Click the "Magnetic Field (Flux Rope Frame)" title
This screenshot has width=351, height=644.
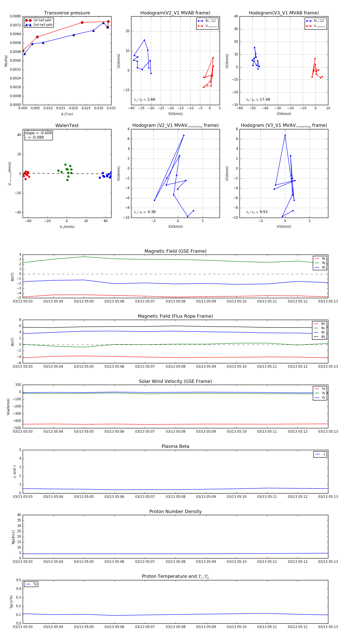click(175, 316)
